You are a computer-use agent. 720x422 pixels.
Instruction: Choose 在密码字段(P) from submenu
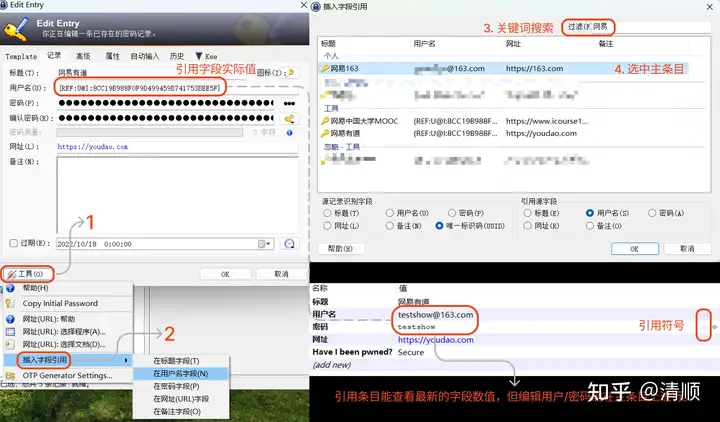[x=181, y=386]
